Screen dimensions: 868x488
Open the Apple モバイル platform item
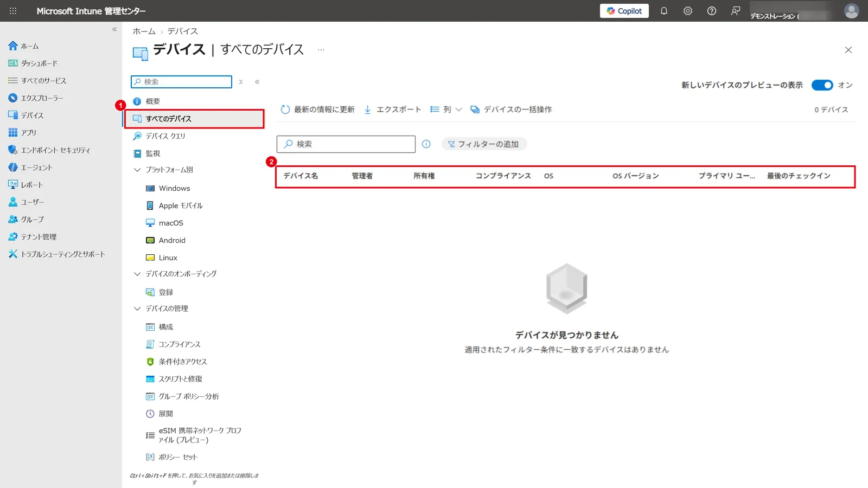coord(174,206)
